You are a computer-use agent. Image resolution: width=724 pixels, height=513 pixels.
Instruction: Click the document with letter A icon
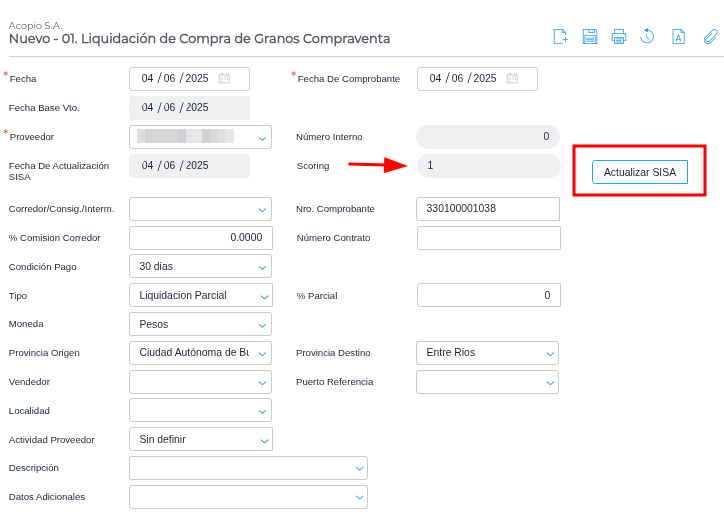[x=678, y=37]
